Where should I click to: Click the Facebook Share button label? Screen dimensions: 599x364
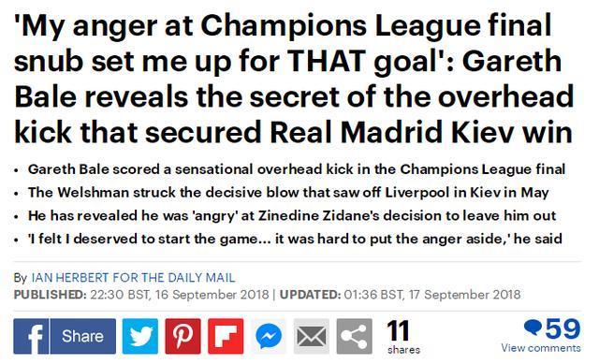[83, 336]
